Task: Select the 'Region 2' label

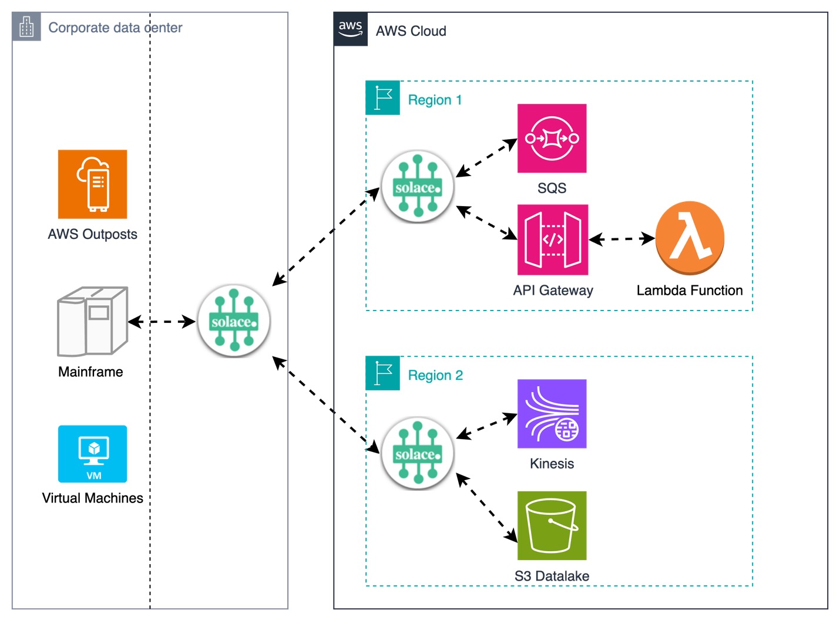Action: pyautogui.click(x=435, y=375)
